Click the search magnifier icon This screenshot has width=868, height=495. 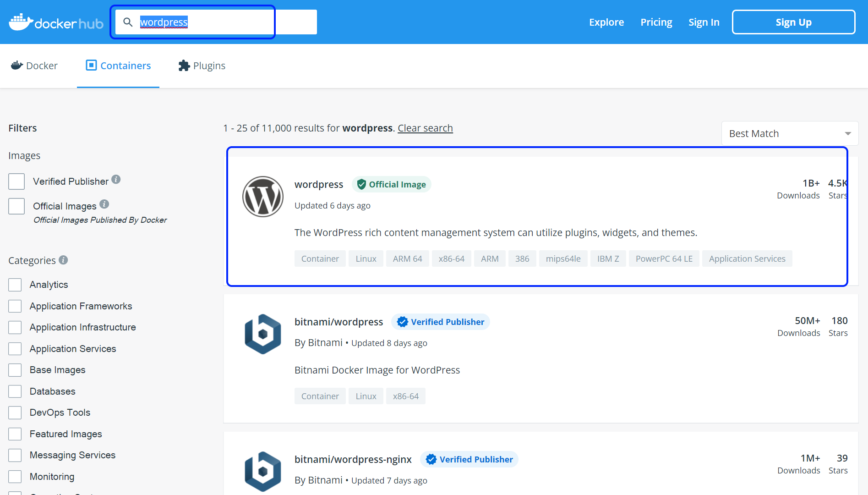[128, 22]
